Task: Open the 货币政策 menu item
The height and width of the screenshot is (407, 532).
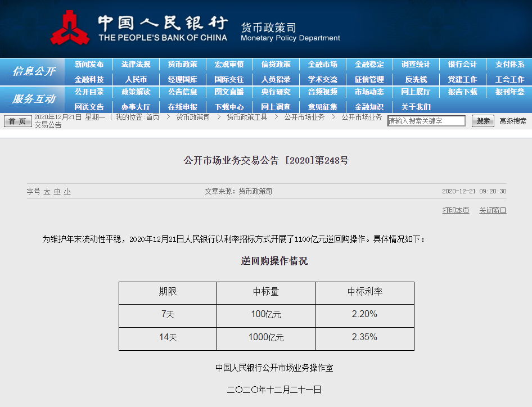Action: pyautogui.click(x=182, y=65)
